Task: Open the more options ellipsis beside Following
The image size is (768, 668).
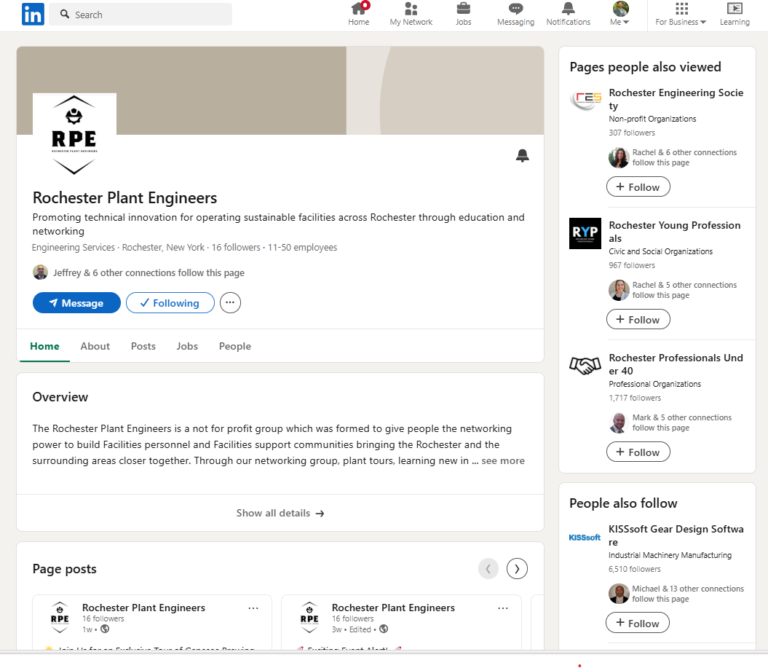Action: pyautogui.click(x=230, y=303)
